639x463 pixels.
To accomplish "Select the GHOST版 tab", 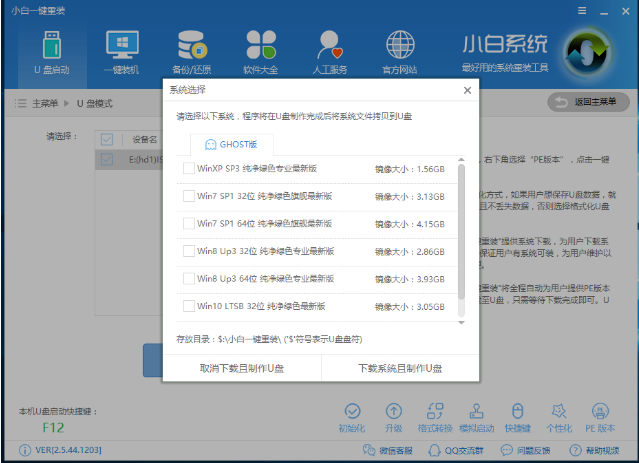I will (x=231, y=145).
